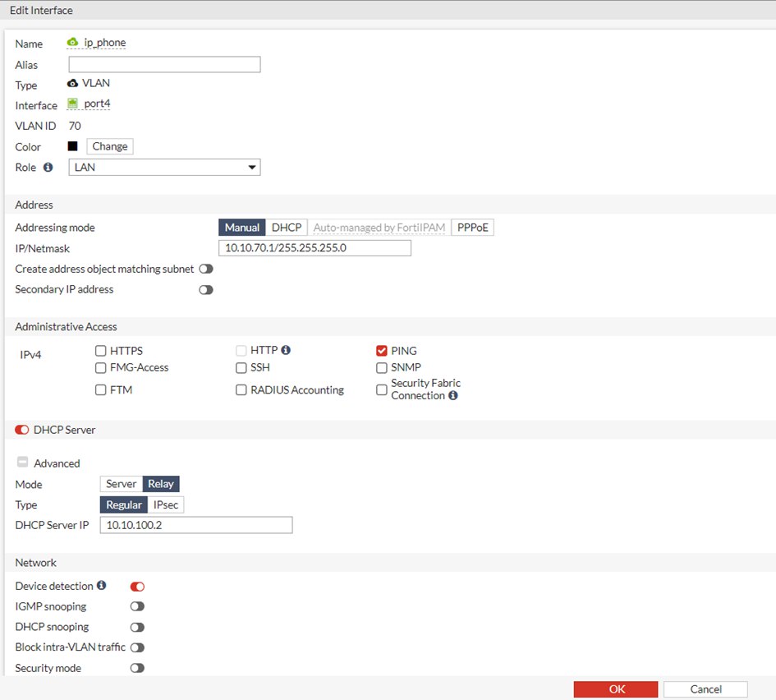Open the Role dropdown set to LAN
776x700 pixels.
pyautogui.click(x=164, y=168)
